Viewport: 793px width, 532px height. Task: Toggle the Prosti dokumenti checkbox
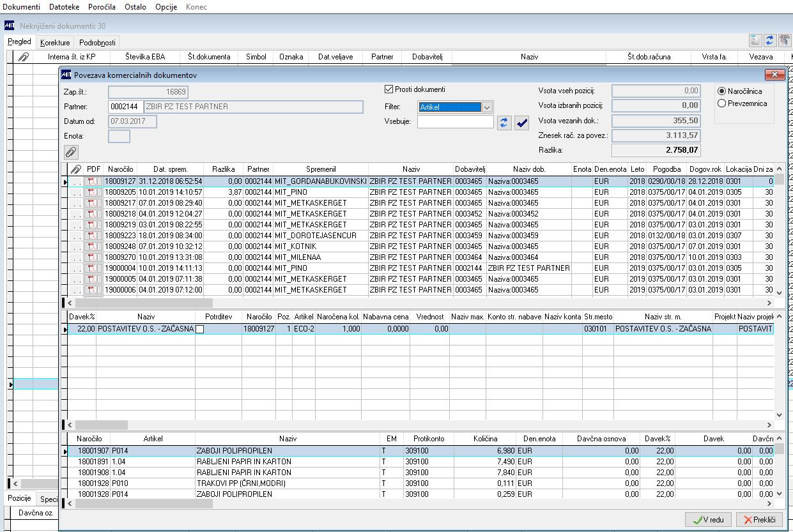[389, 89]
